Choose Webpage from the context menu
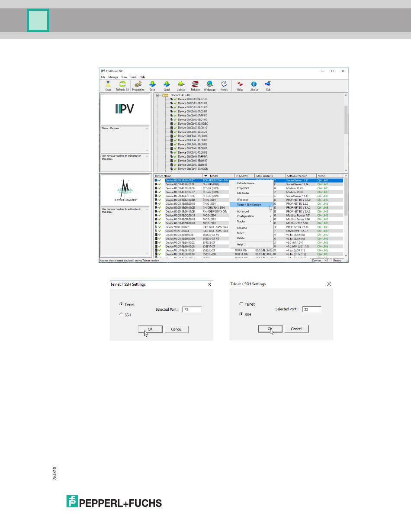 (243, 200)
